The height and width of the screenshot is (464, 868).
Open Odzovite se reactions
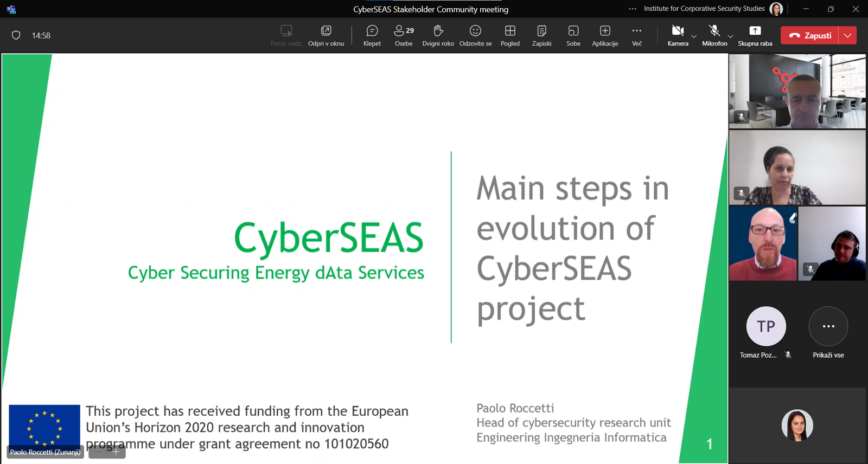pyautogui.click(x=475, y=35)
